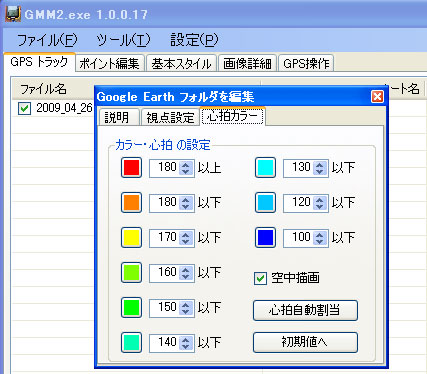
Task: Click the red color swatch for 180以上
Action: coord(131,167)
